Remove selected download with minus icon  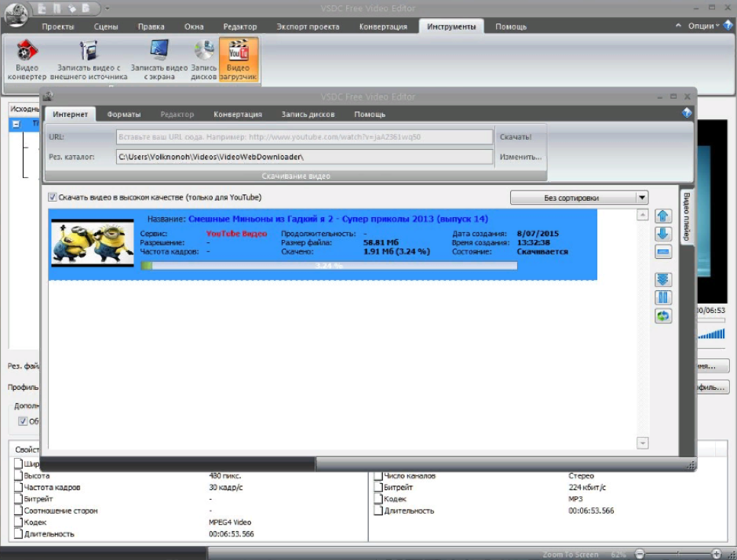coord(662,252)
